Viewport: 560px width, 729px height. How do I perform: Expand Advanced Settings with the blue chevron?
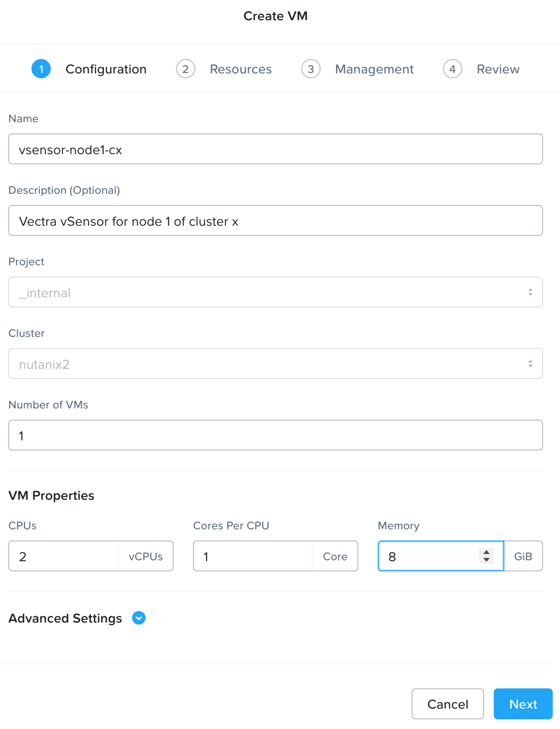(x=139, y=618)
